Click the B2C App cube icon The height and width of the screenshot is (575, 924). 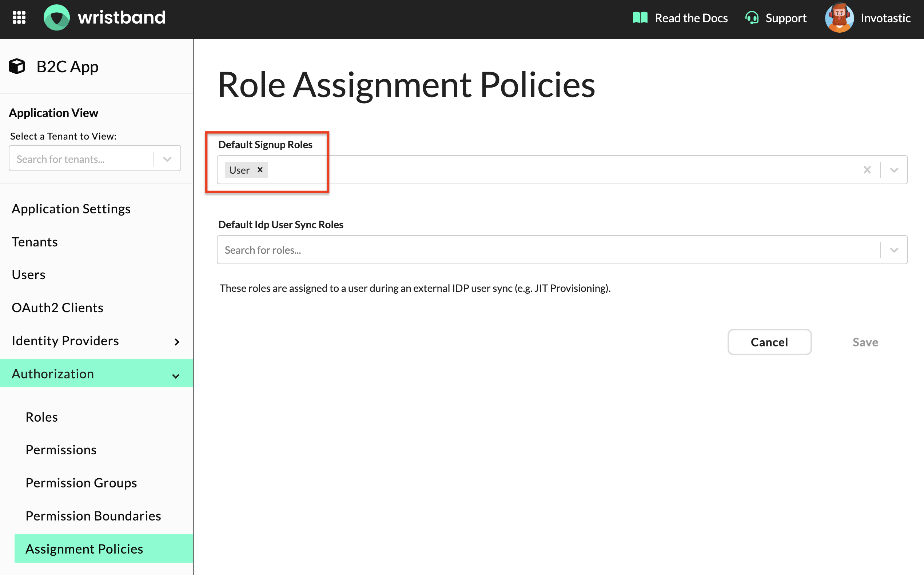(17, 66)
